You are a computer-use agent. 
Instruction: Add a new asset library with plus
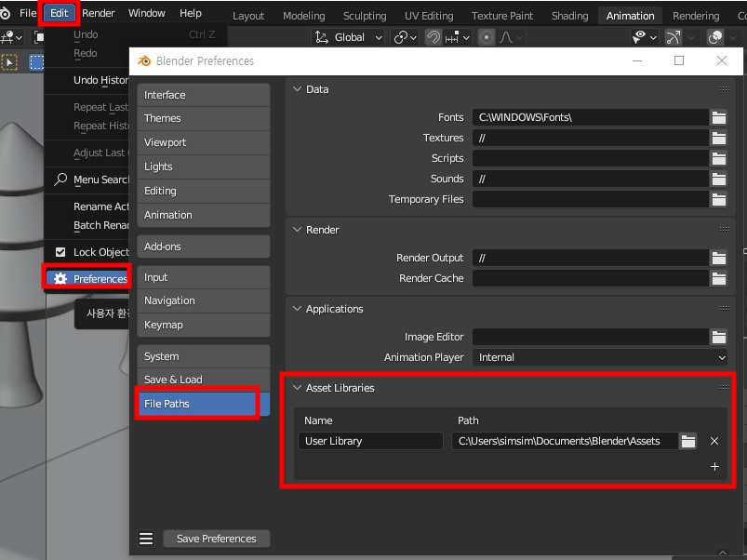click(714, 467)
